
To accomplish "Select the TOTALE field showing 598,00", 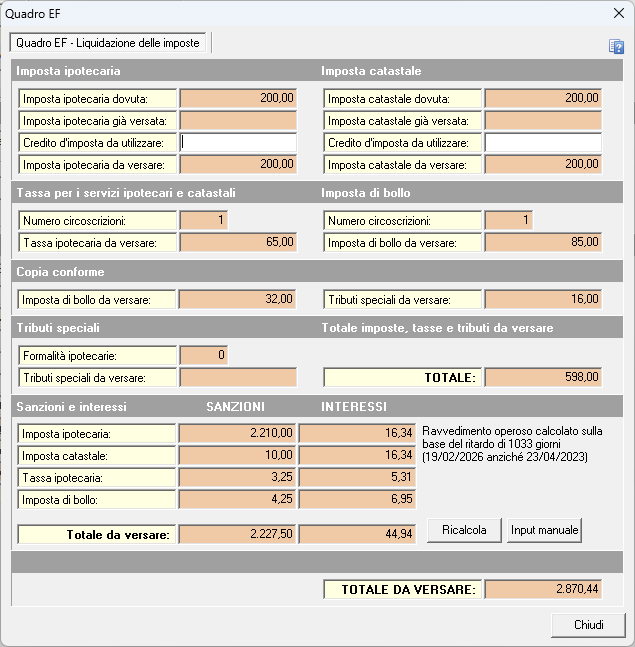I will pyautogui.click(x=543, y=377).
